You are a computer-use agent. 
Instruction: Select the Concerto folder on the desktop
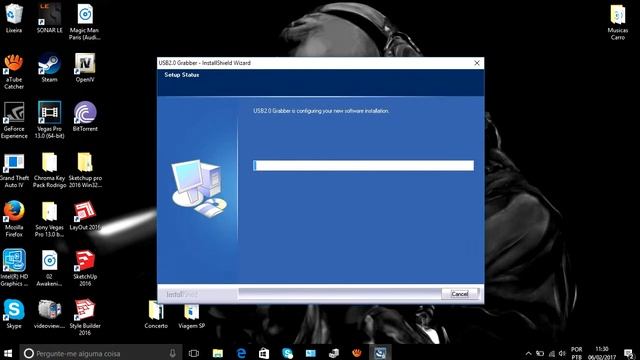(156, 314)
